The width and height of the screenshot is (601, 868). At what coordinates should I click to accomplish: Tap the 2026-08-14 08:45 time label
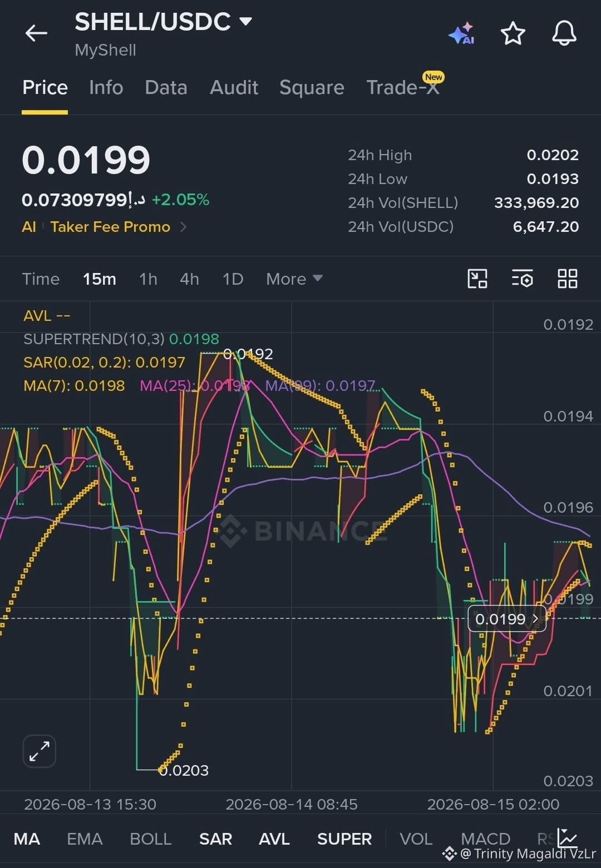click(x=292, y=804)
